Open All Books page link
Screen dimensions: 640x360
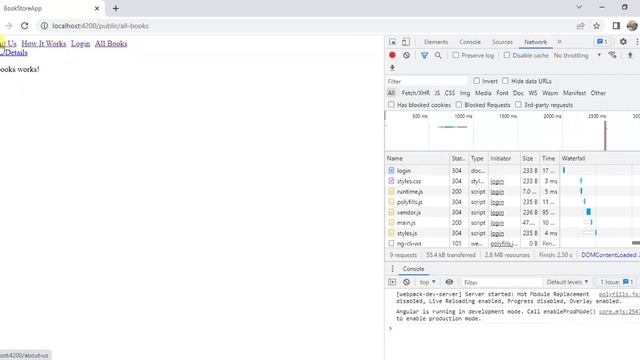(x=111, y=44)
